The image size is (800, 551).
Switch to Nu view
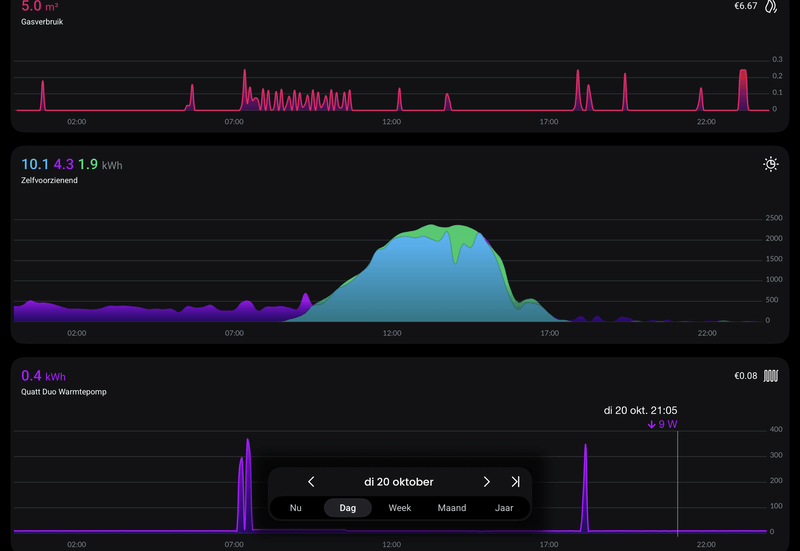(295, 508)
